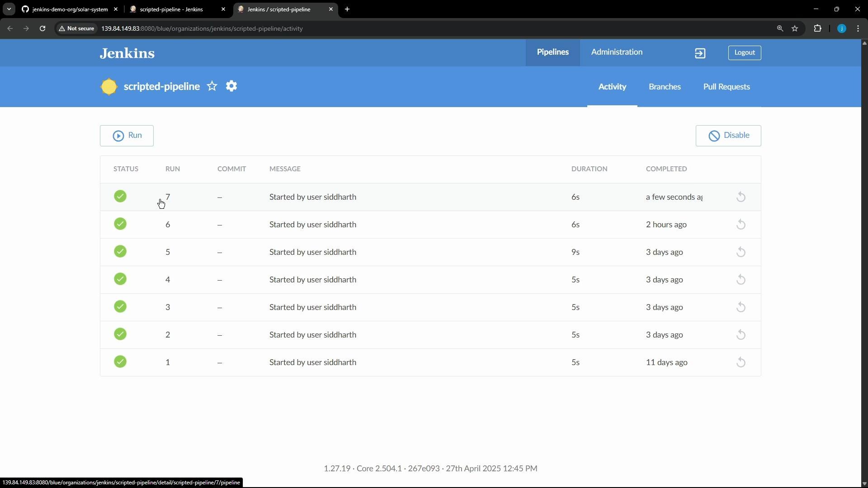The width and height of the screenshot is (868, 488).
Task: Open run number 5 row
Action: click(430, 252)
